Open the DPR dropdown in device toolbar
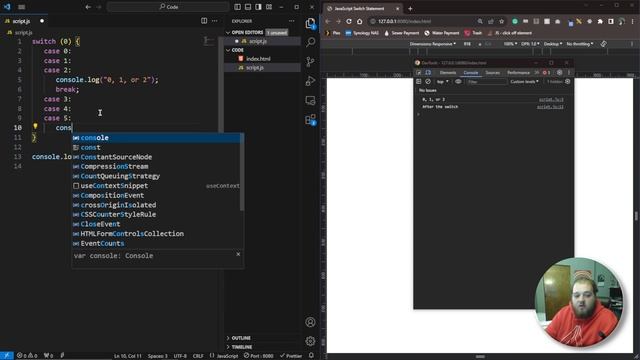The width and height of the screenshot is (640, 360). coord(530,44)
